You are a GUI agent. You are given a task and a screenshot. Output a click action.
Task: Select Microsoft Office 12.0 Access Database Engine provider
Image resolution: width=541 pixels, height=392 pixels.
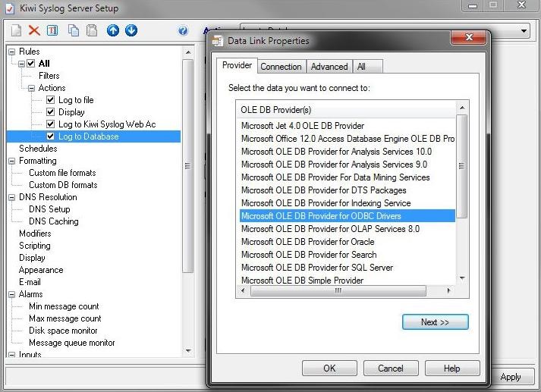[x=347, y=139]
